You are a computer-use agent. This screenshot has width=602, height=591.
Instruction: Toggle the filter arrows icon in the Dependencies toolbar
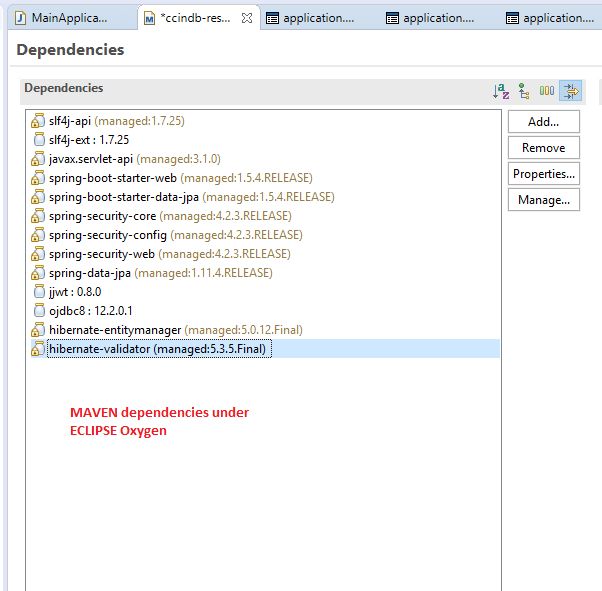pyautogui.click(x=571, y=91)
